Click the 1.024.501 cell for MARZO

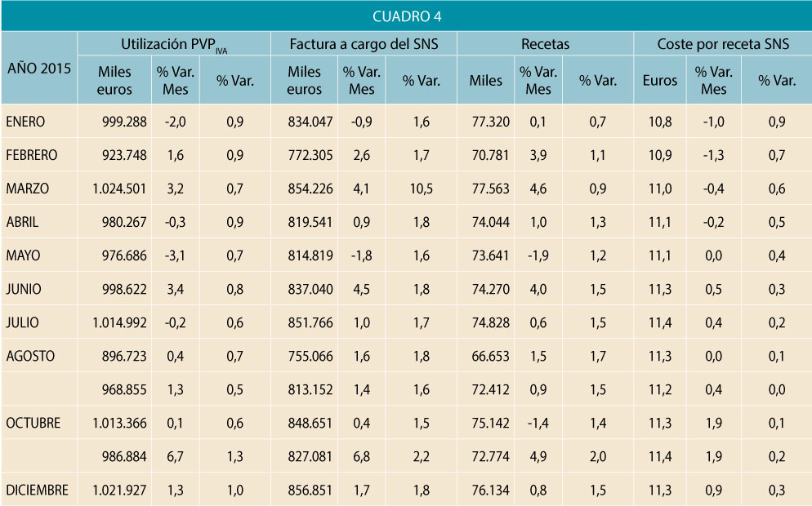pyautogui.click(x=119, y=189)
